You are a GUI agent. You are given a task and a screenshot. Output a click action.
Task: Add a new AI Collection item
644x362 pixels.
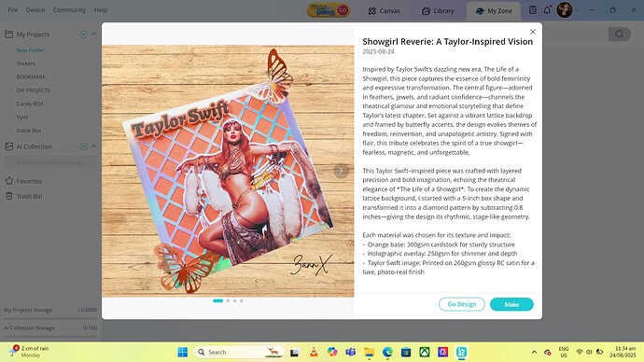[83, 146]
